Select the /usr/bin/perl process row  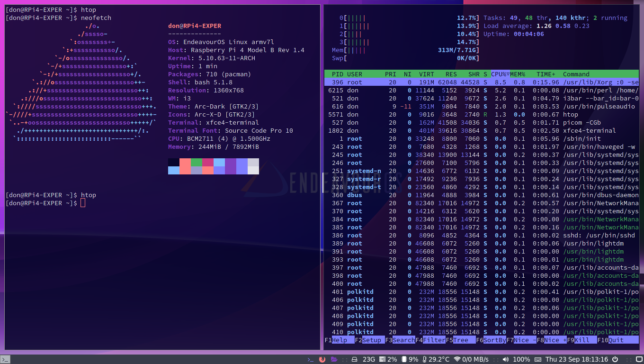tap(482, 90)
